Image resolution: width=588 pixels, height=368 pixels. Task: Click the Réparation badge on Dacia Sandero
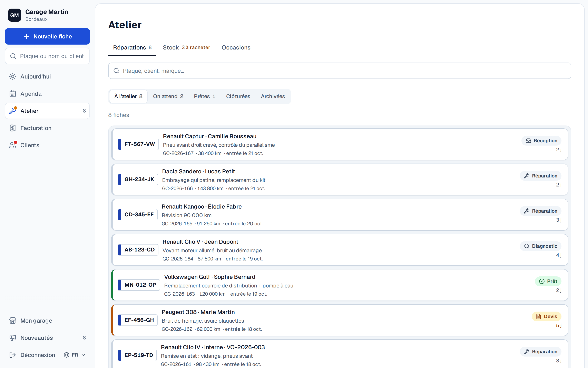540,176
